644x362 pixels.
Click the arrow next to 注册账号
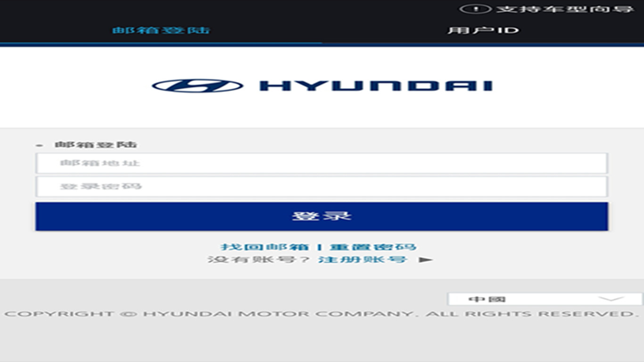pyautogui.click(x=426, y=260)
